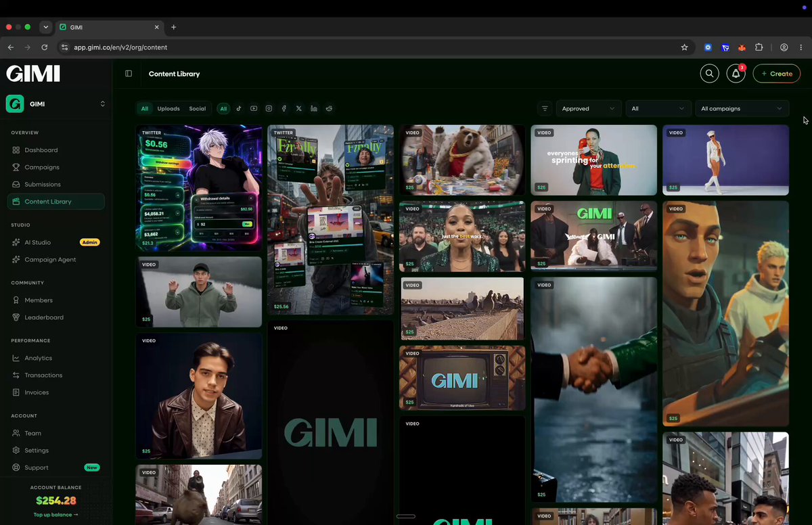This screenshot has width=812, height=525.
Task: Filter content by X platform
Action: point(299,108)
